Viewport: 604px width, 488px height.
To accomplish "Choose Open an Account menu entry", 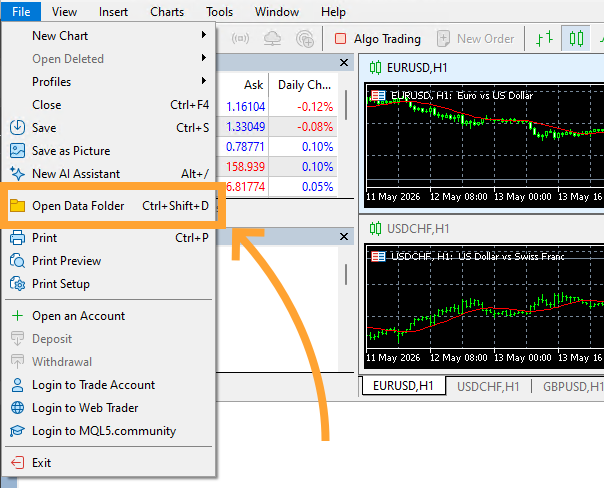I will click(109, 316).
